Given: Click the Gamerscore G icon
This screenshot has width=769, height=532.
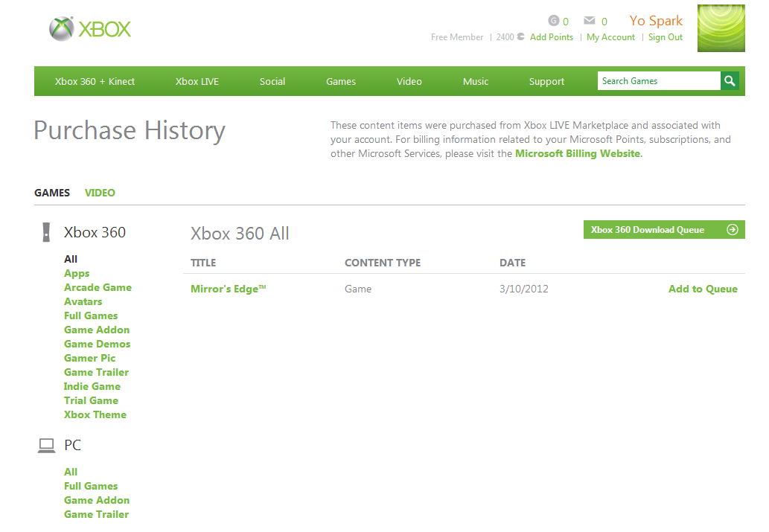Looking at the screenshot, I should [553, 21].
